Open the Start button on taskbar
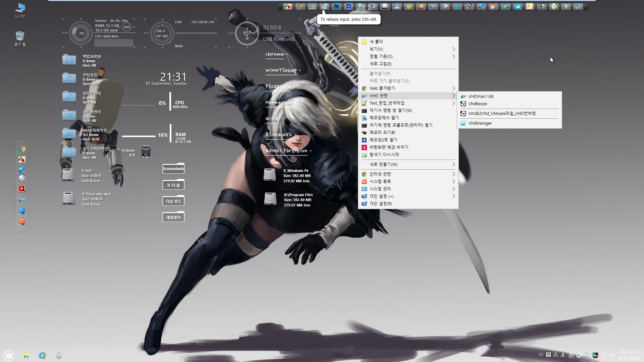 tap(9, 355)
